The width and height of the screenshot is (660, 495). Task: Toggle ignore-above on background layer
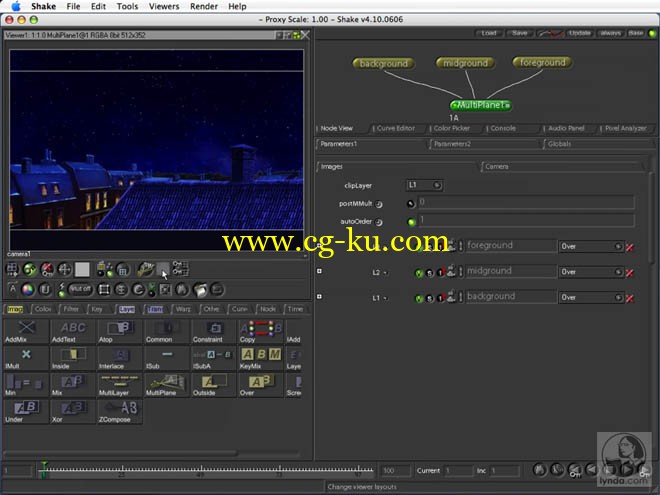coord(440,299)
